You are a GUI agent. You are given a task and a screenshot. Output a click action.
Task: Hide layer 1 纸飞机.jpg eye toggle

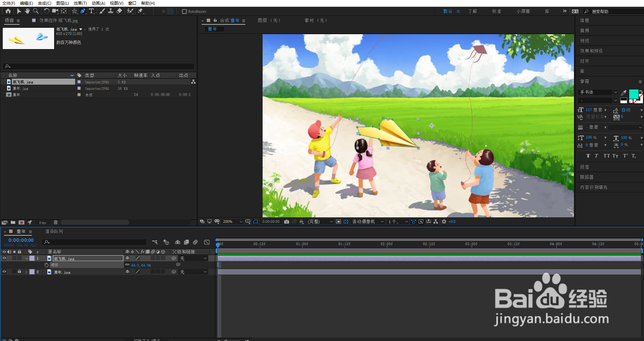point(4,258)
